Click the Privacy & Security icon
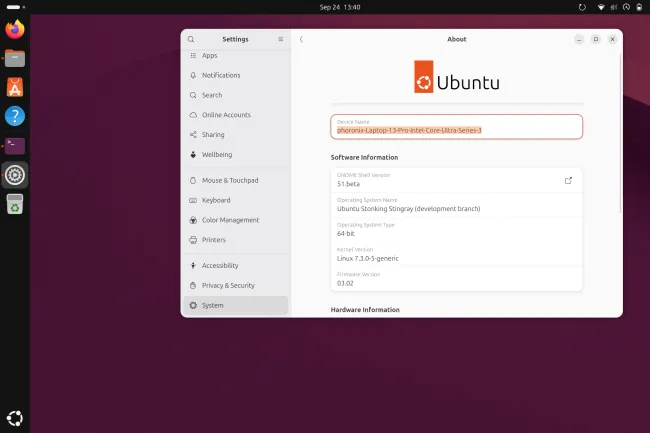 click(x=193, y=285)
